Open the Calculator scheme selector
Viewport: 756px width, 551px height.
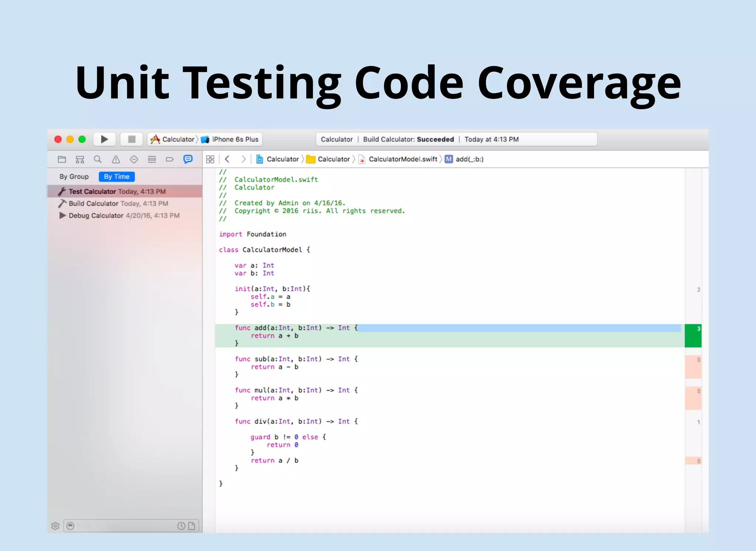pyautogui.click(x=178, y=139)
